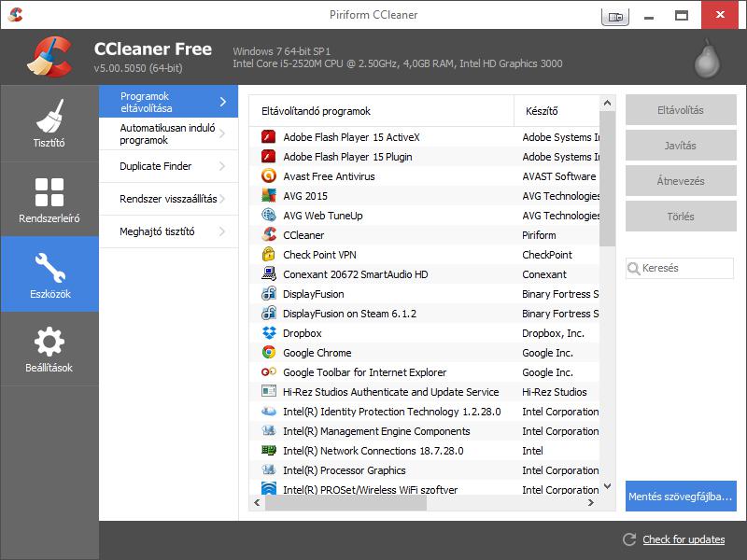Click the Eltávolítás button
Image resolution: width=747 pixels, height=560 pixels.
coord(681,110)
